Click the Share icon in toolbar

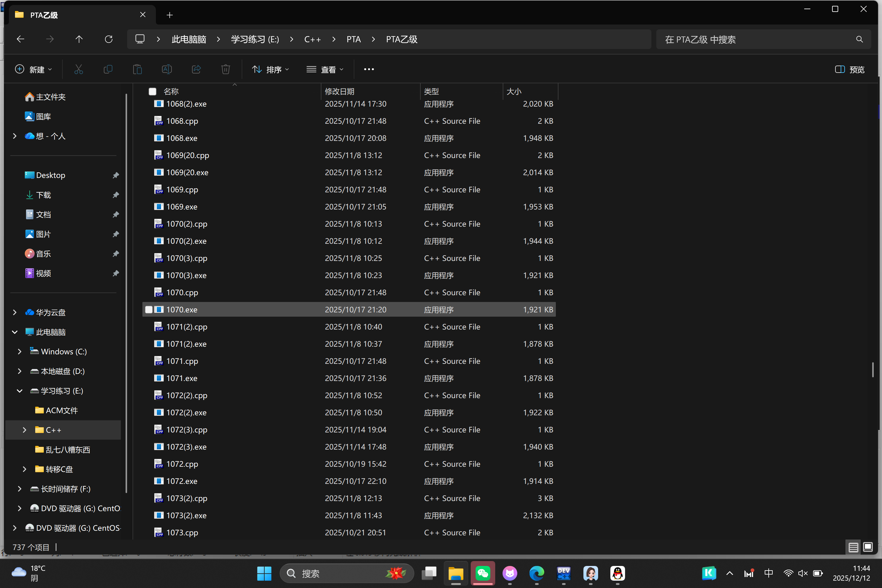click(196, 70)
